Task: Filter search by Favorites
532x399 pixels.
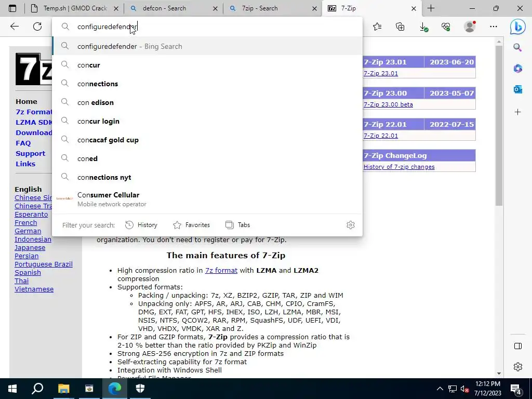Action: click(191, 225)
